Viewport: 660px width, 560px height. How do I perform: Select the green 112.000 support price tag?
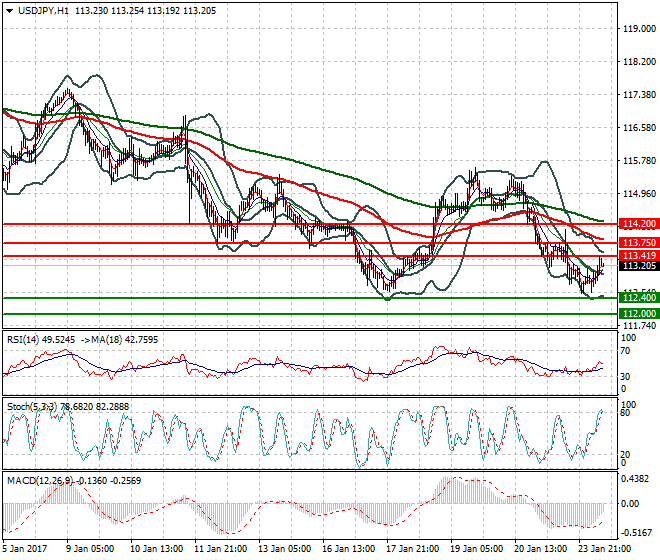[x=638, y=313]
